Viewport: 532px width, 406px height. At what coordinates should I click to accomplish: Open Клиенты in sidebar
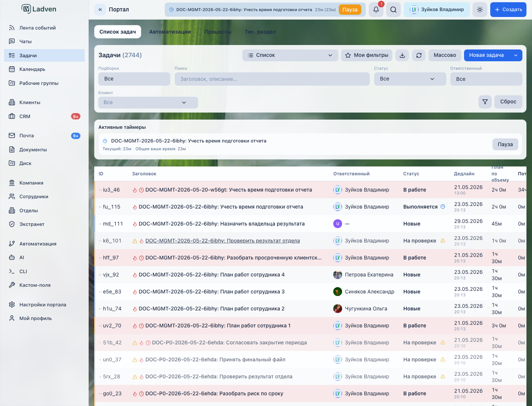pos(44,102)
